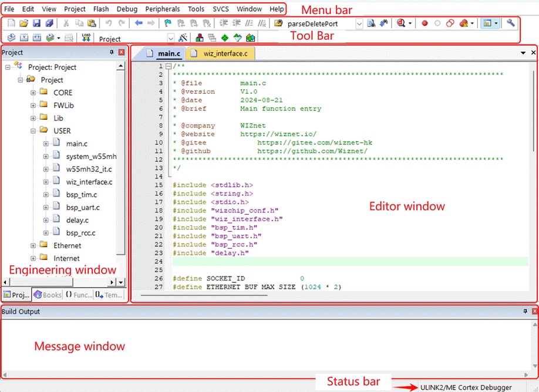Viewport: 539px width, 392px height.
Task: Save the current file with floppy icon
Action: [36, 23]
